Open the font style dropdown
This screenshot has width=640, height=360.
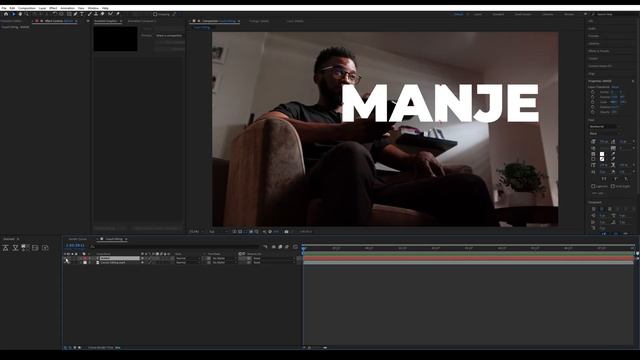605,133
